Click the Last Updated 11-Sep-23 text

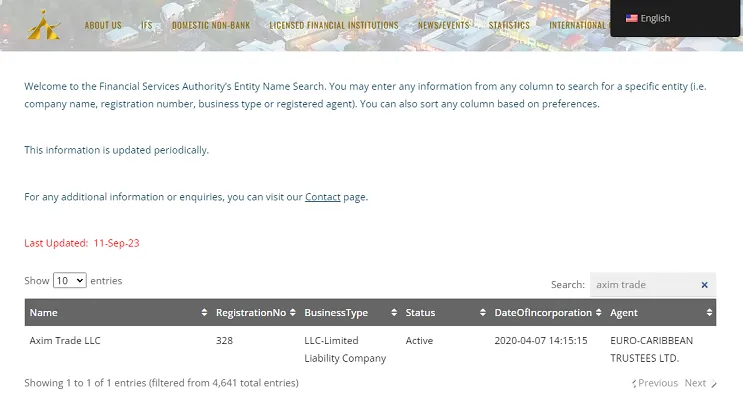(82, 243)
